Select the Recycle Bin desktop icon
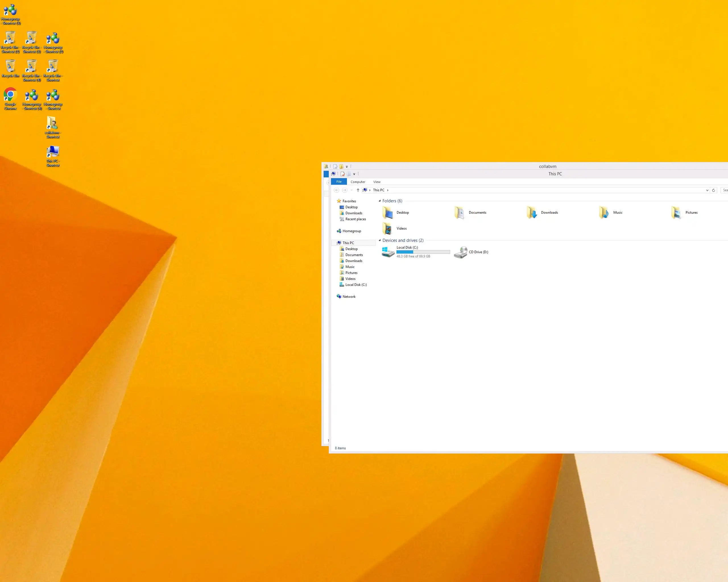728x582 pixels. [11, 68]
